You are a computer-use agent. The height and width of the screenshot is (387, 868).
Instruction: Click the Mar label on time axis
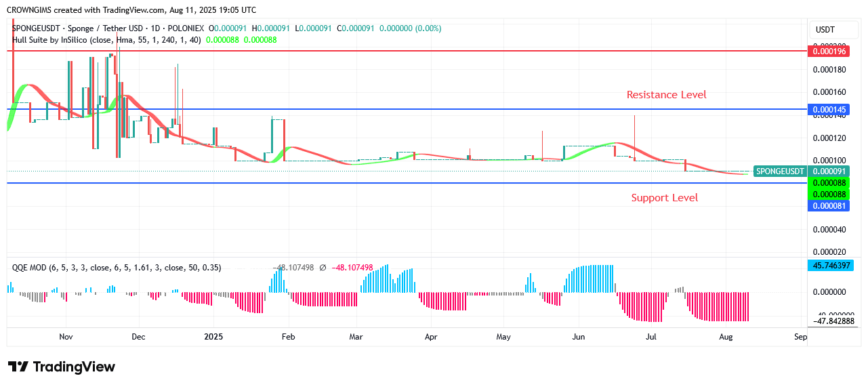click(x=356, y=337)
